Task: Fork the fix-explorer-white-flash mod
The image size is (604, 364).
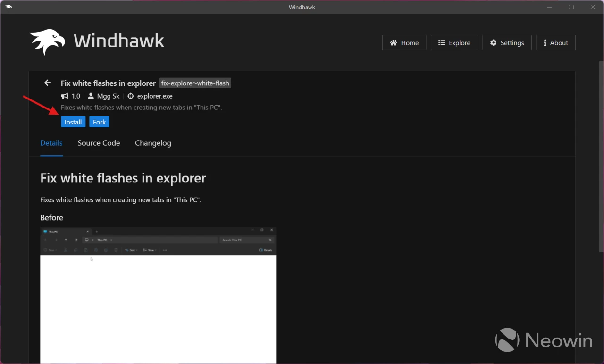Action: 99,122
